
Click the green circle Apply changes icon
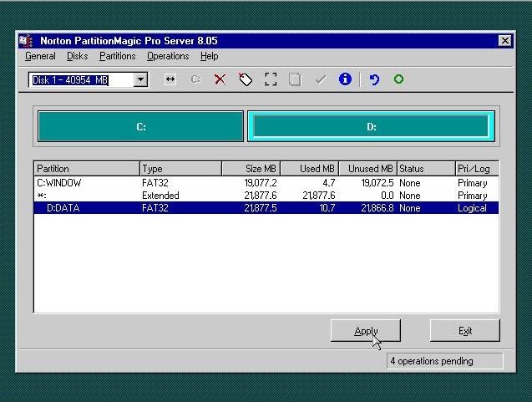(398, 79)
